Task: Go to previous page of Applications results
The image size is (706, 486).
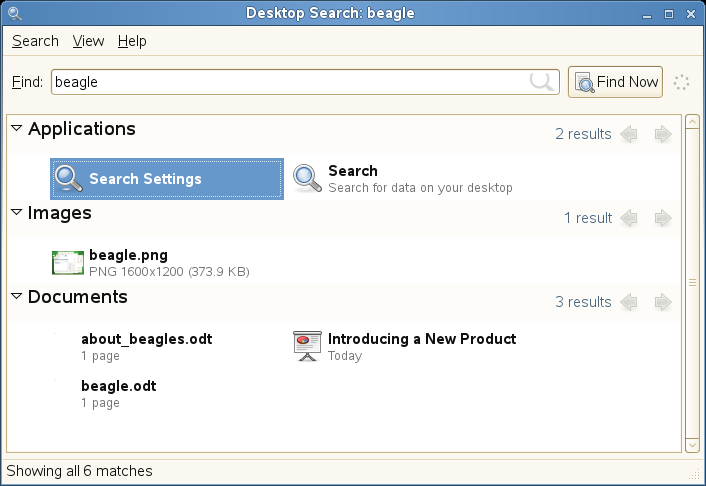Action: 629,134
